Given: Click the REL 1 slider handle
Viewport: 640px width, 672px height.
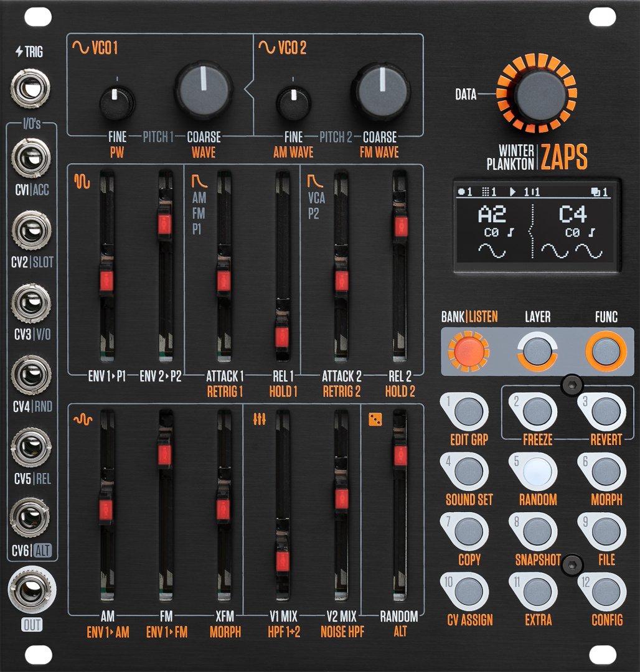Looking at the screenshot, I should 282,337.
